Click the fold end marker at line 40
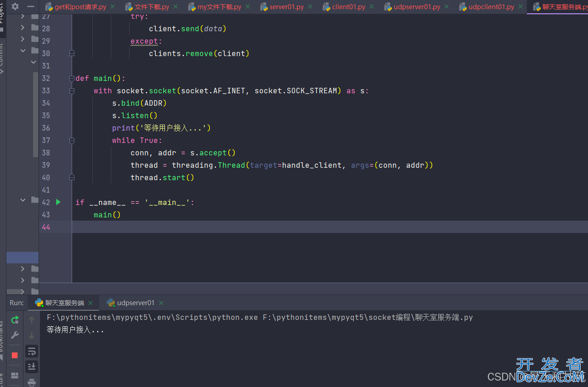The height and width of the screenshot is (387, 588). pyautogui.click(x=72, y=177)
